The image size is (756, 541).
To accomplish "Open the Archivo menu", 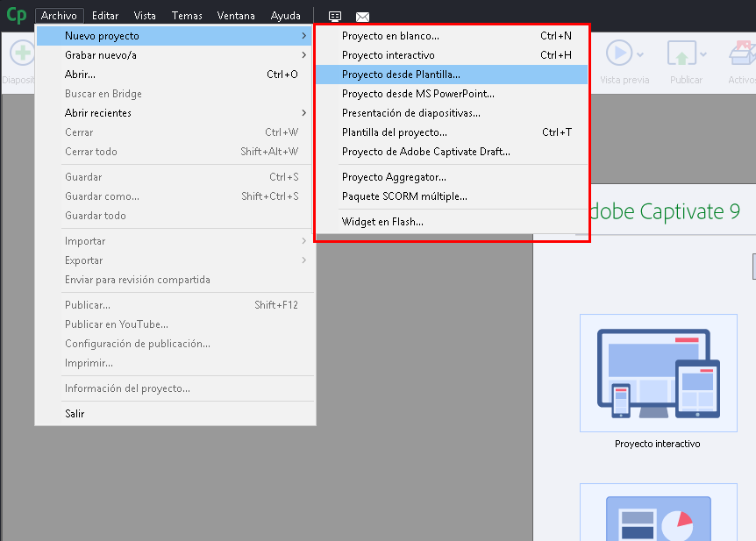I will [x=59, y=16].
